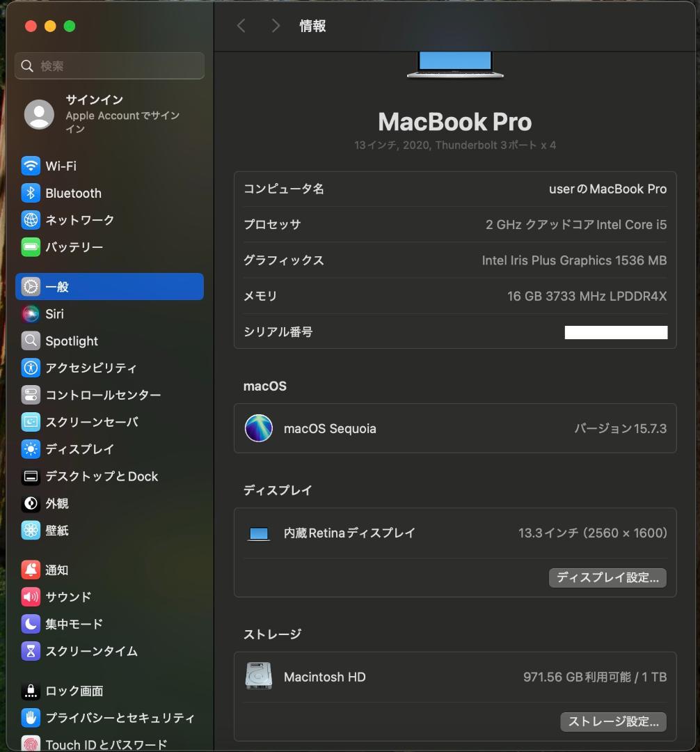The height and width of the screenshot is (752, 700).
Task: Navigate forward using the right chevron
Action: coord(276,25)
